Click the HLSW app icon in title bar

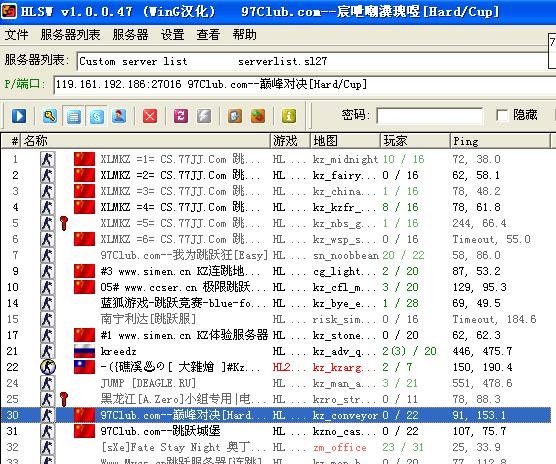tap(9, 11)
